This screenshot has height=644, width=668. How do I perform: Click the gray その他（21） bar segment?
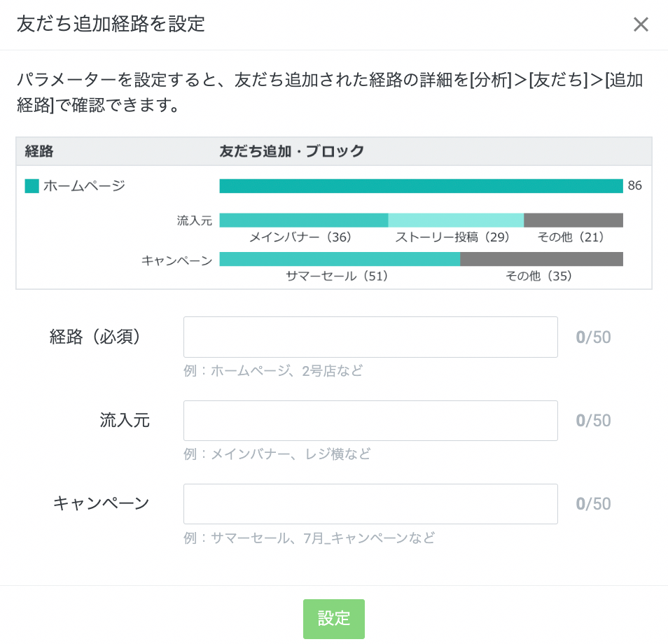[573, 220]
